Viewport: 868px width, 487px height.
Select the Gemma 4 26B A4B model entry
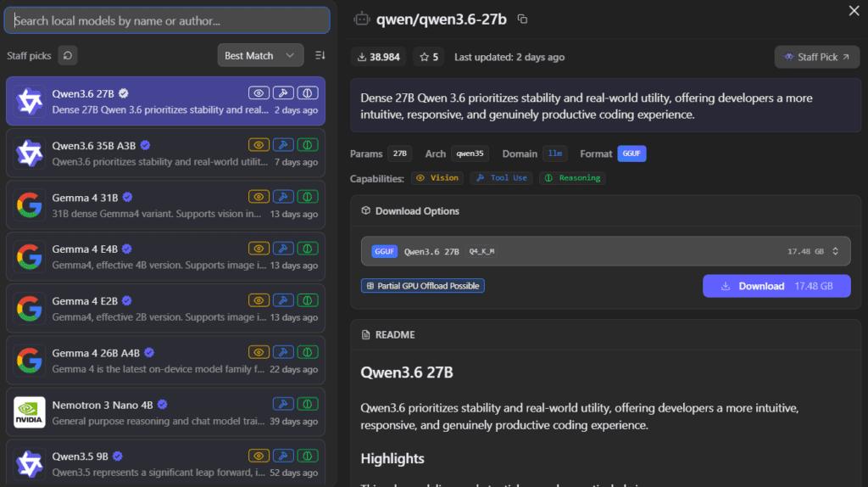(x=165, y=361)
